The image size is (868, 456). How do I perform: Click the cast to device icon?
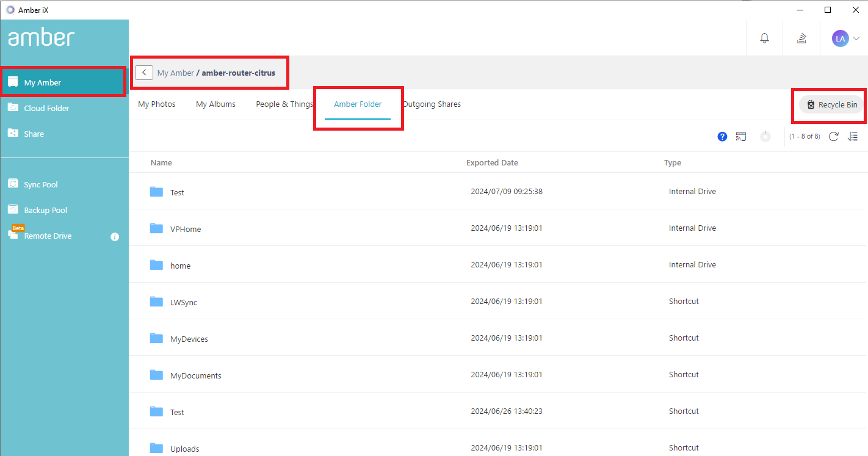point(741,137)
